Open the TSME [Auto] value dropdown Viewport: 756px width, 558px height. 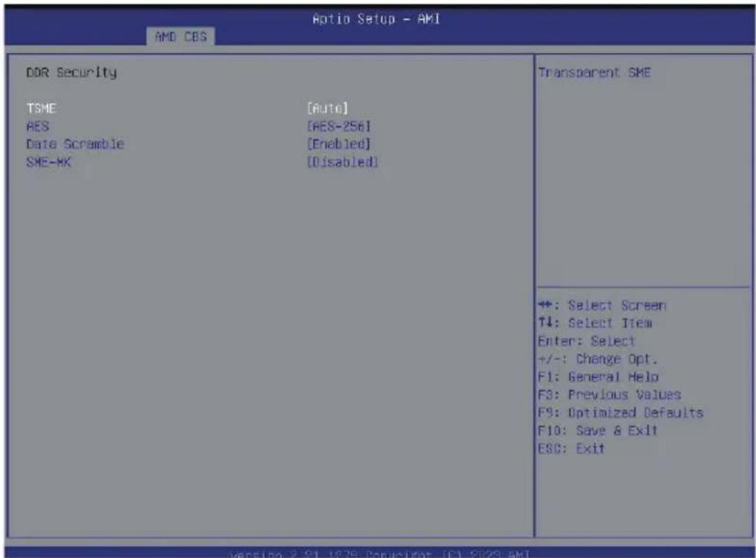tap(327, 108)
